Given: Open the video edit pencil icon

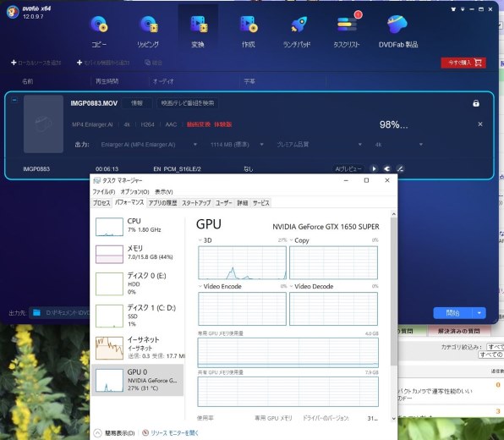Looking at the screenshot, I should 400,169.
